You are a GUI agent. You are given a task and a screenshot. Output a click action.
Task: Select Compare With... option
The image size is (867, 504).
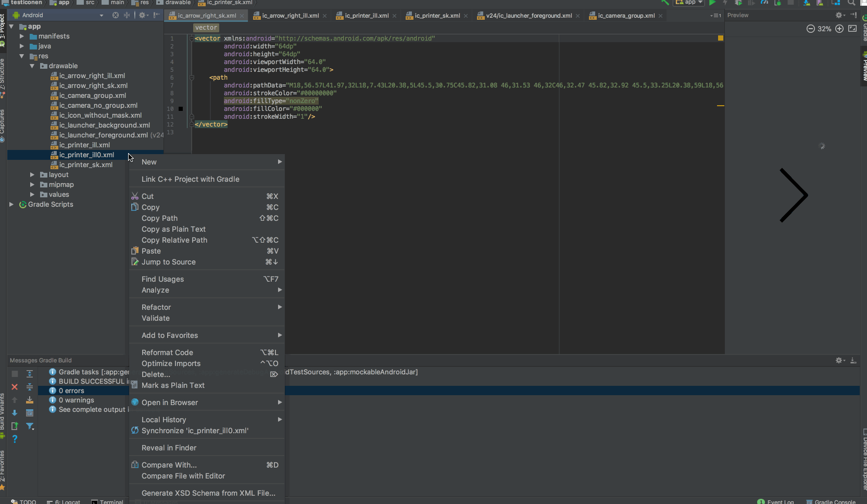(207, 465)
